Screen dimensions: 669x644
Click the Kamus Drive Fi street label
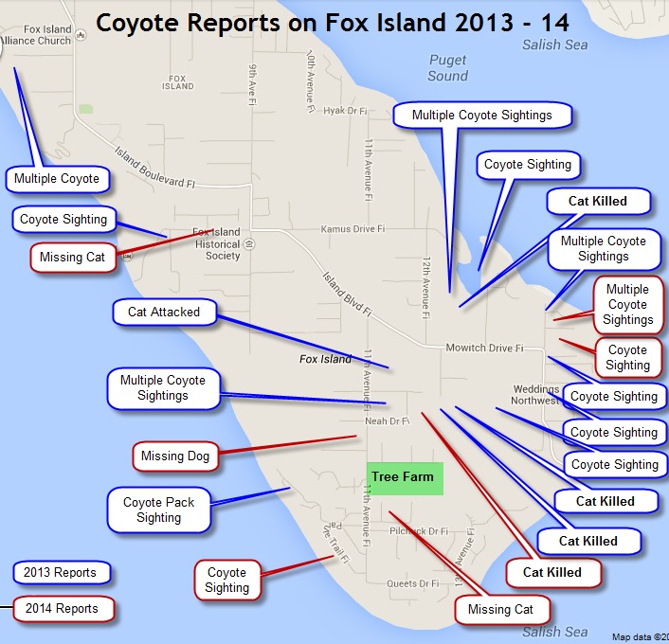[x=353, y=229]
